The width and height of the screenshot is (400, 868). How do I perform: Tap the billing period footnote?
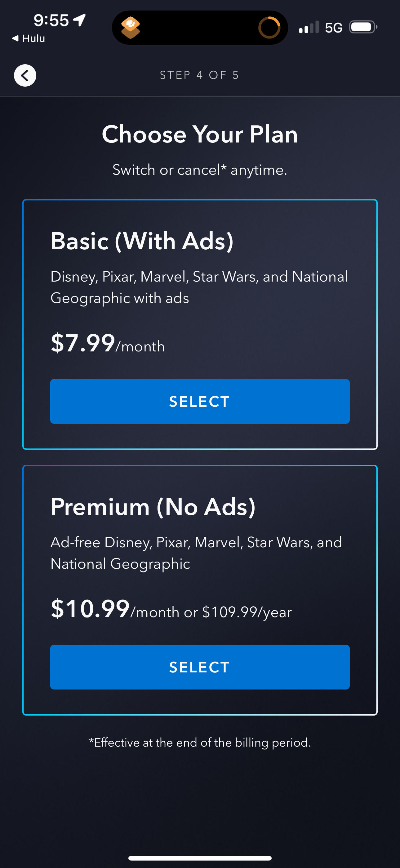[200, 742]
